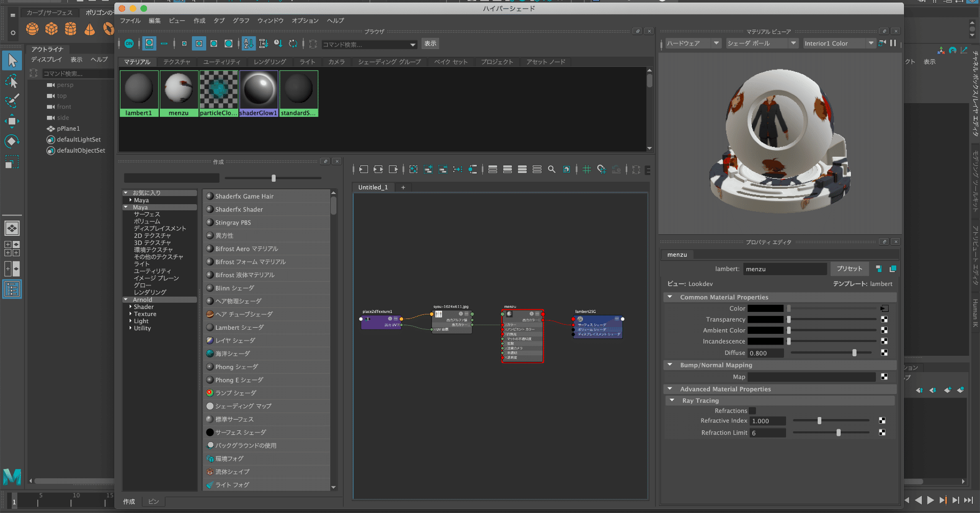Select the shaderGlow1 material swatch

(x=259, y=93)
